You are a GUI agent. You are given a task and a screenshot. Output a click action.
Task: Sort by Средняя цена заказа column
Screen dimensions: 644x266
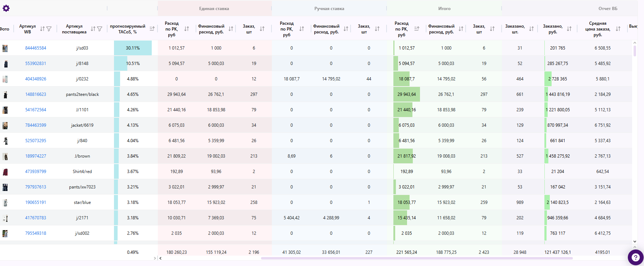(x=618, y=29)
